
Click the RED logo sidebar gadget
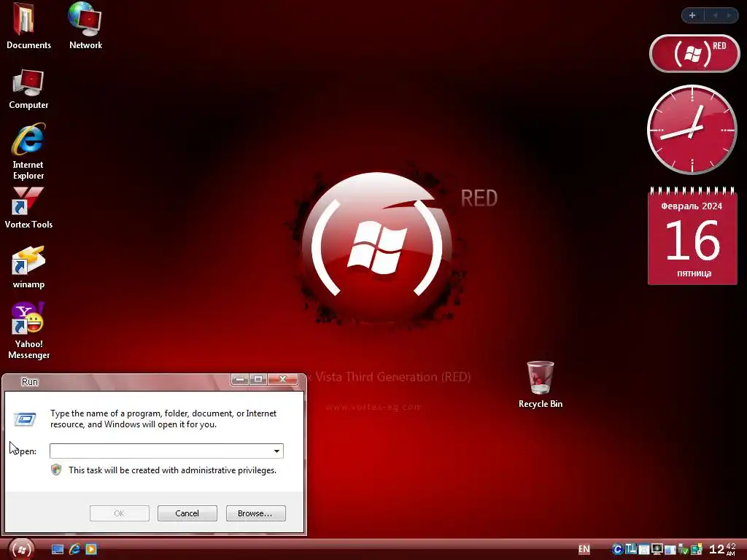coord(694,53)
